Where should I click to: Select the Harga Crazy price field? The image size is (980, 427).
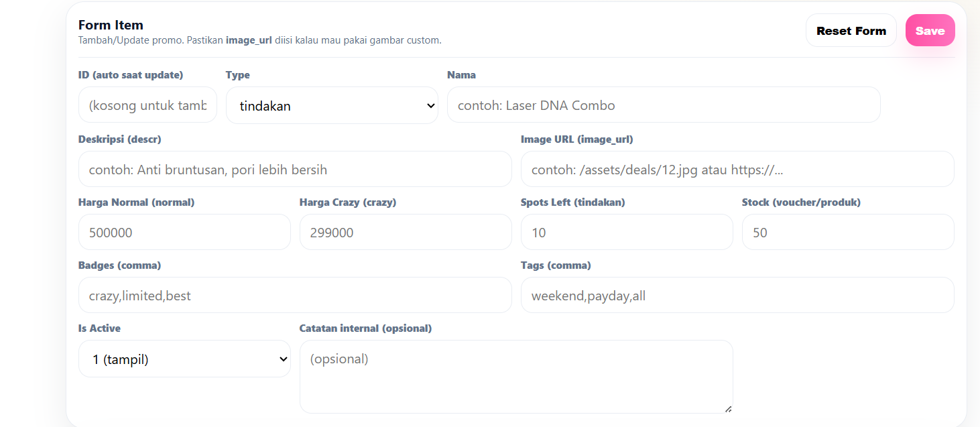coord(406,233)
